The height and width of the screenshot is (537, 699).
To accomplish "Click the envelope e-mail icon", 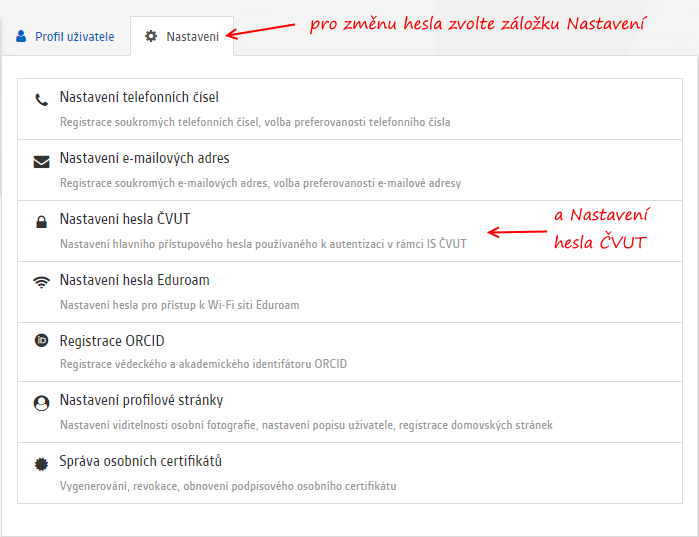I will 41,162.
